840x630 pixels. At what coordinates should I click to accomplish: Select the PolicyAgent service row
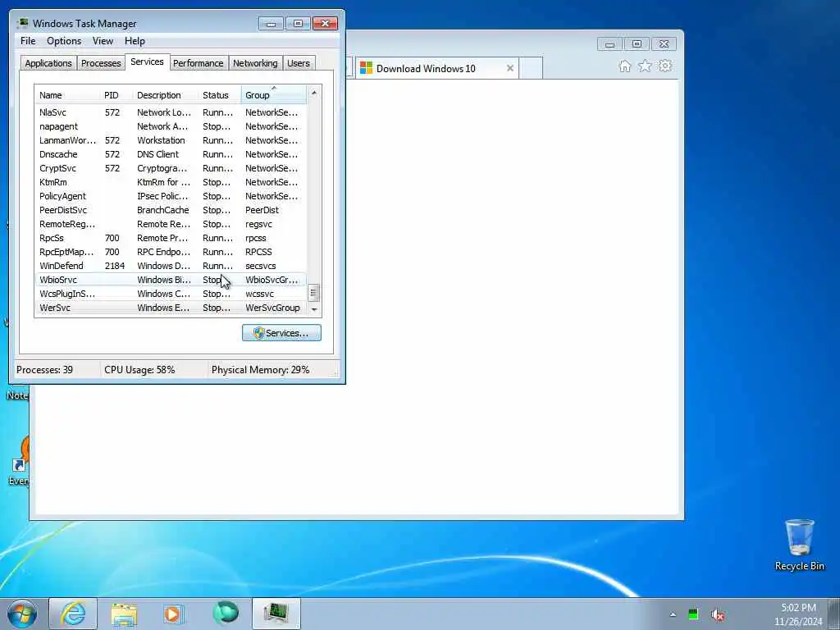coord(171,196)
